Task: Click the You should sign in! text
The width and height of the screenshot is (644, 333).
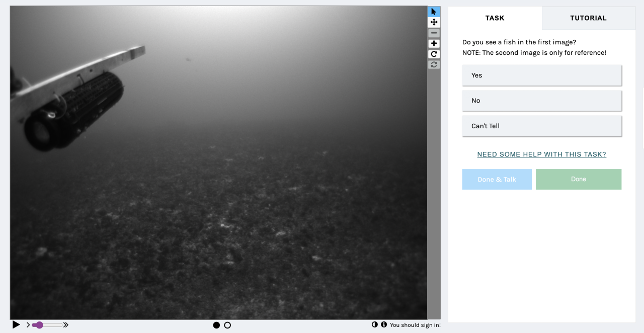Action: tap(415, 325)
